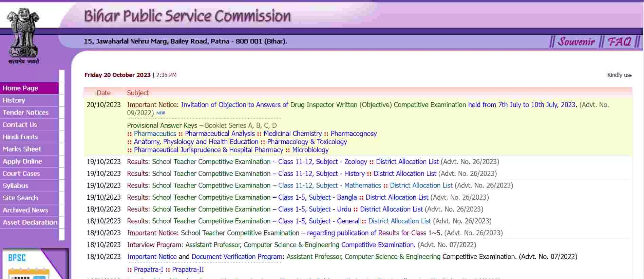Open Class 11-12 Mathematics result link
644x279 pixels.
tap(329, 185)
